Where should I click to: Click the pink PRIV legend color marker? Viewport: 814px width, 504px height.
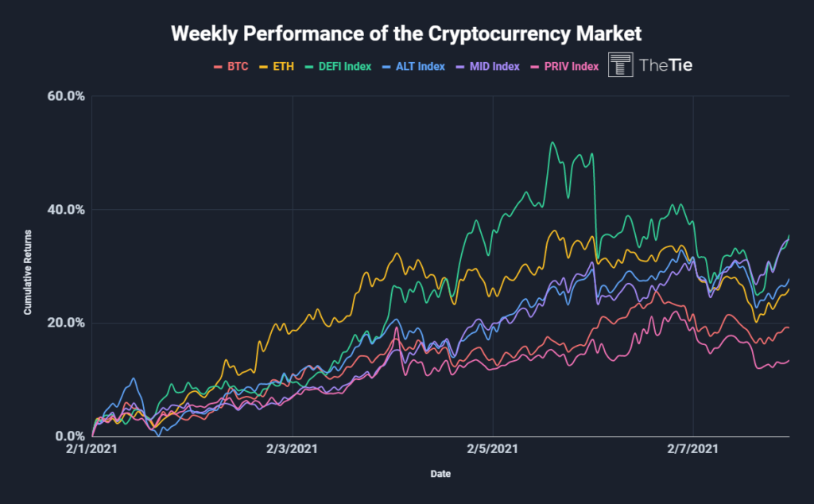535,67
